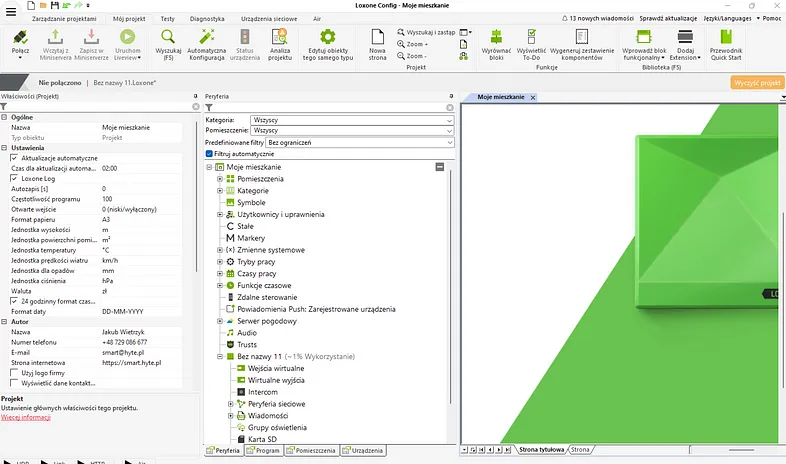Open Języki/Languages menu
The height and width of the screenshot is (464, 786).
click(727, 19)
